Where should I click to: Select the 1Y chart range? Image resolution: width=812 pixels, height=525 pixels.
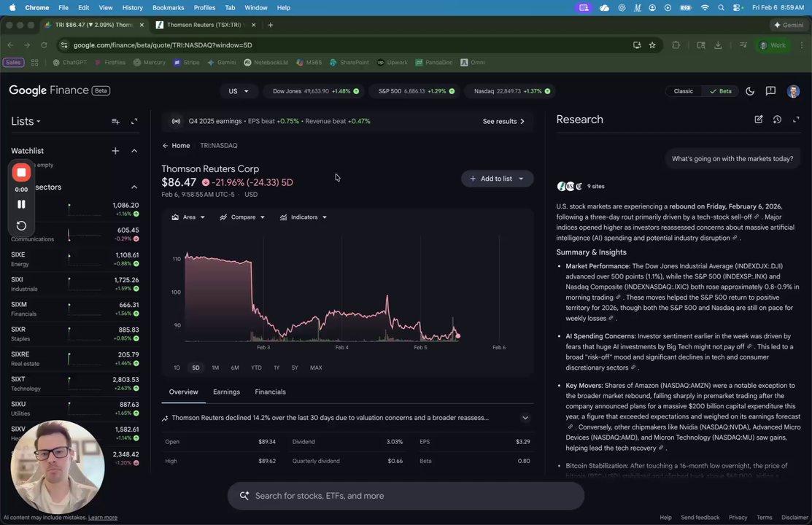(277, 367)
